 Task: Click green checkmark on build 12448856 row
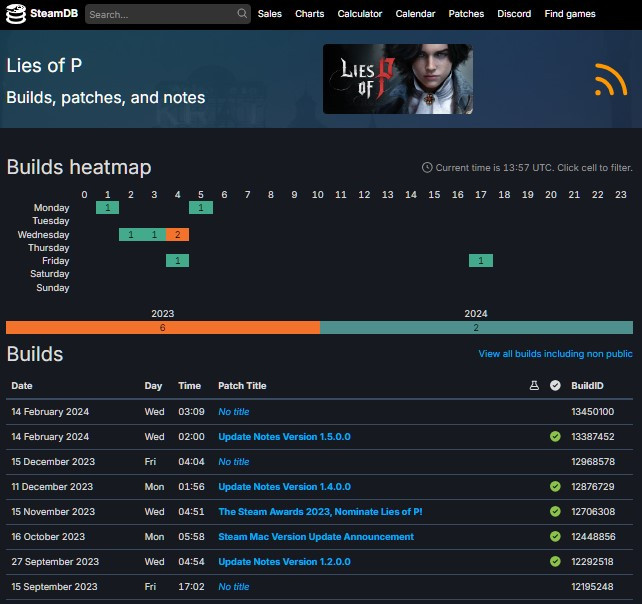click(555, 537)
